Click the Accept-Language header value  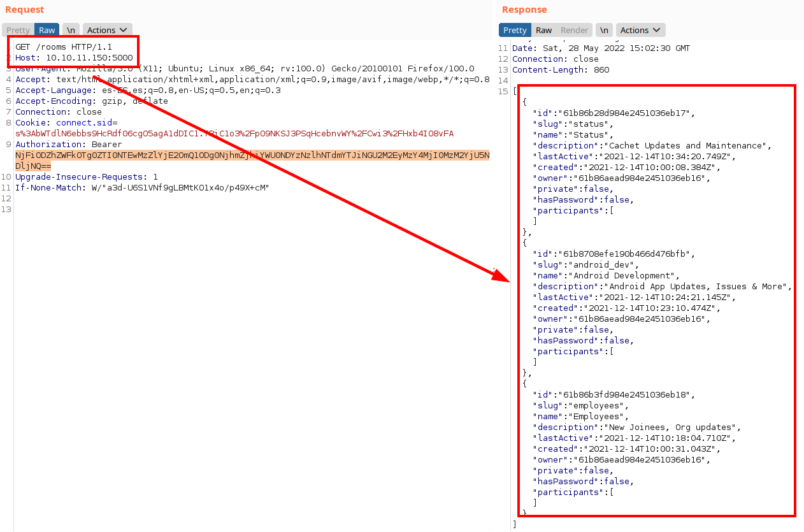click(191, 90)
